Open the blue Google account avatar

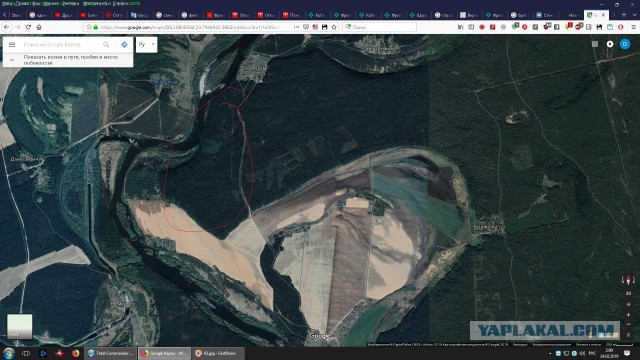pos(625,44)
